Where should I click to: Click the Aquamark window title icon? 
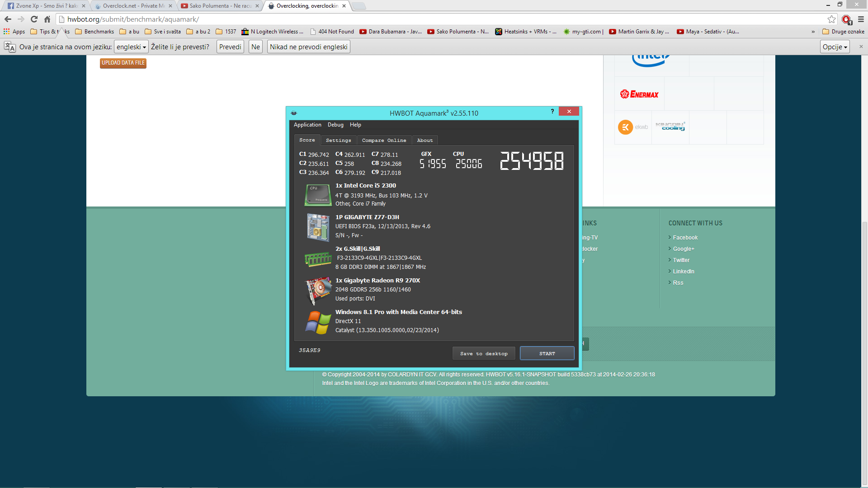pyautogui.click(x=294, y=113)
